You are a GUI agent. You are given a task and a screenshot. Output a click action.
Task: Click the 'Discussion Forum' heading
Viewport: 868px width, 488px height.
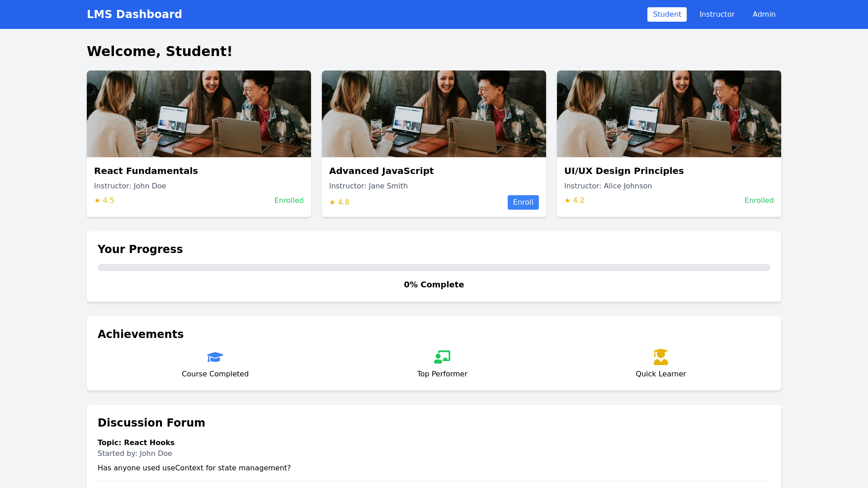pyautogui.click(x=151, y=423)
